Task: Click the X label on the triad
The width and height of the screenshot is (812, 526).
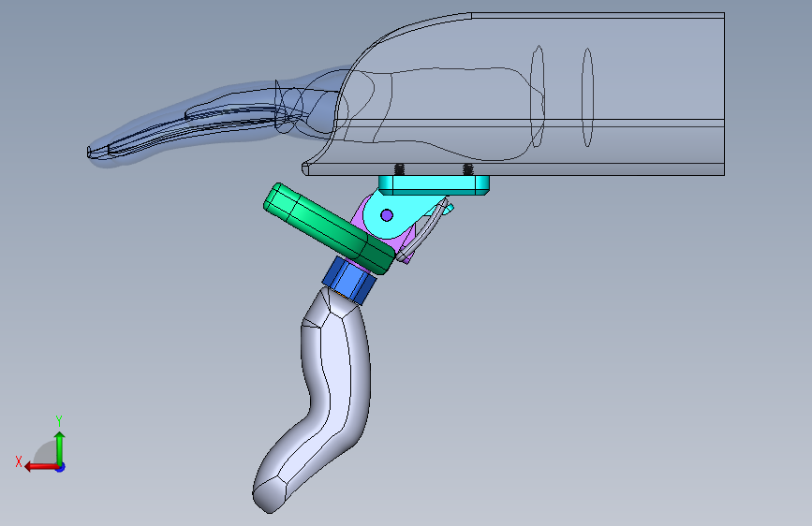Action: [x=19, y=461]
